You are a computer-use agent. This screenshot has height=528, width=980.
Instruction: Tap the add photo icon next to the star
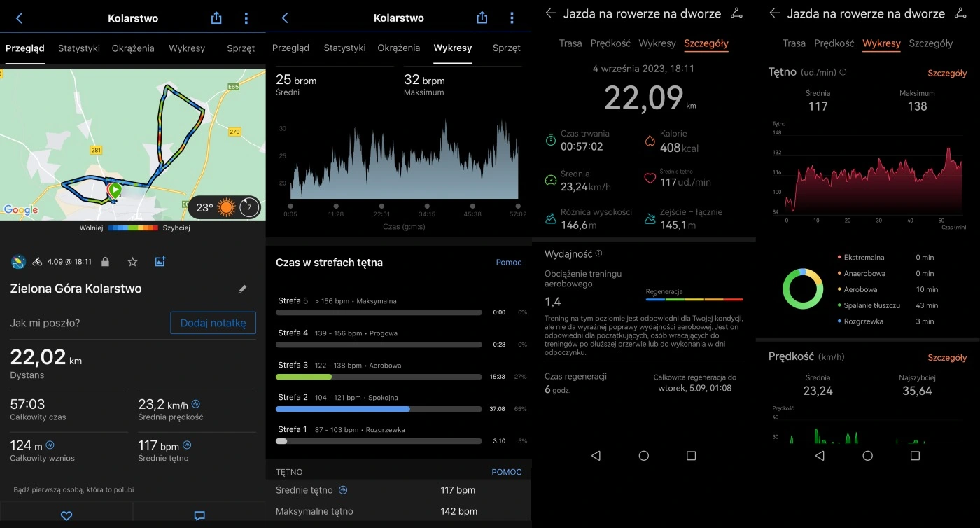[160, 262]
